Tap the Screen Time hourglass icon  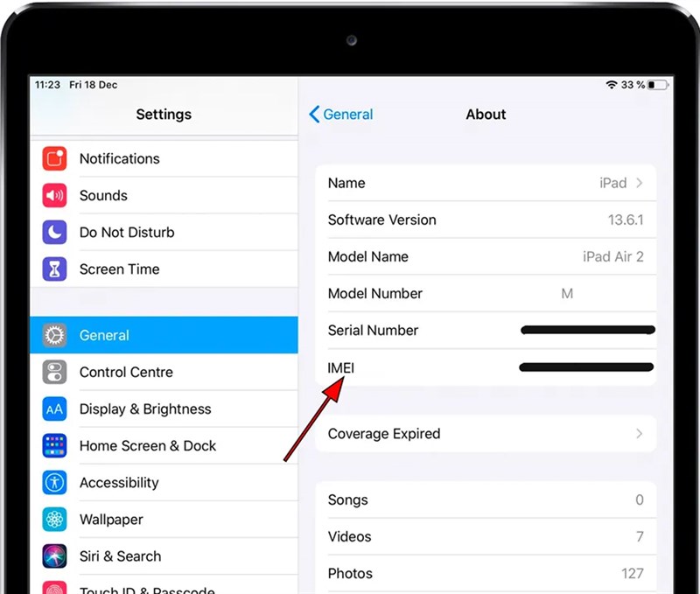54,269
